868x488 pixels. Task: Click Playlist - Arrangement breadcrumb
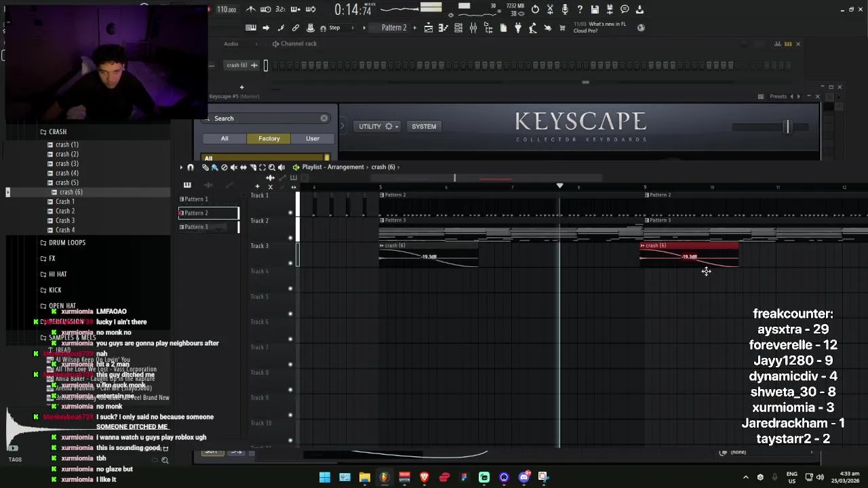(332, 167)
